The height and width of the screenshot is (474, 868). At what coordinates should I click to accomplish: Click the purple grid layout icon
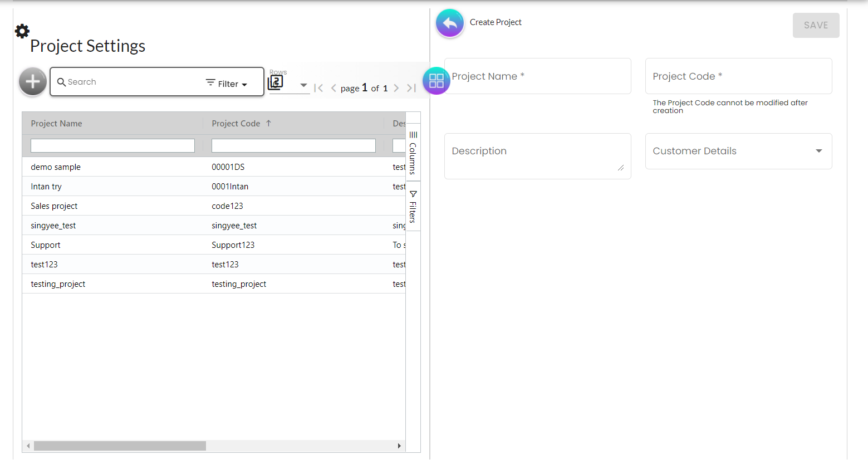click(437, 81)
